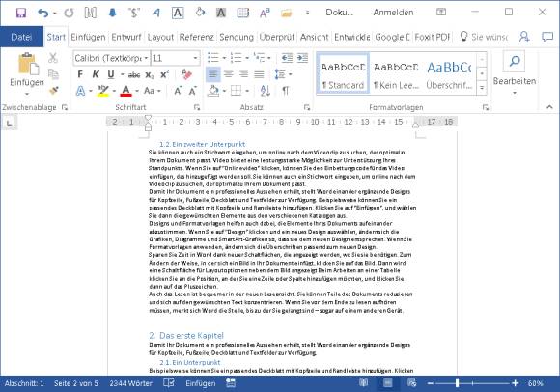Sort text alphabetically A-Z
The height and width of the screenshot is (392, 560).
(x=265, y=91)
